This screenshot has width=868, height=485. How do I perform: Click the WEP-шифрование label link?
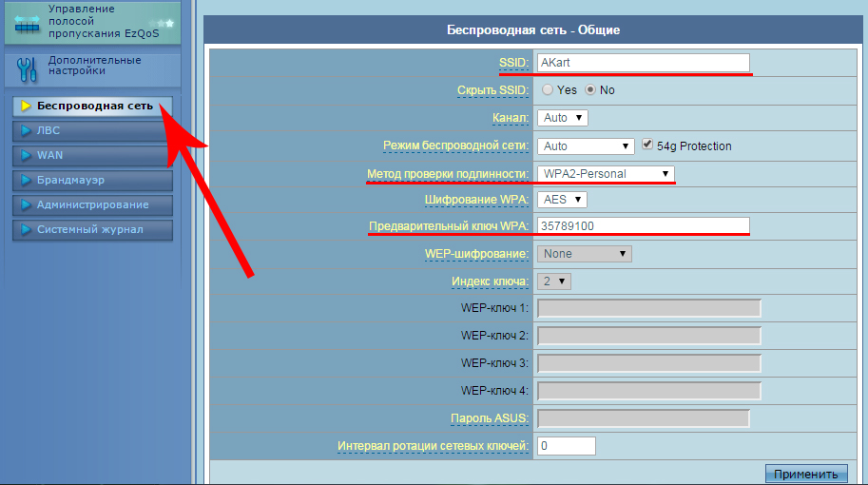[476, 254]
